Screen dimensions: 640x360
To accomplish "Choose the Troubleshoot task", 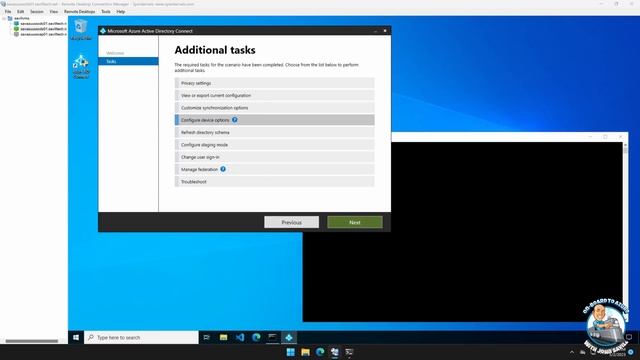I will tap(274, 182).
